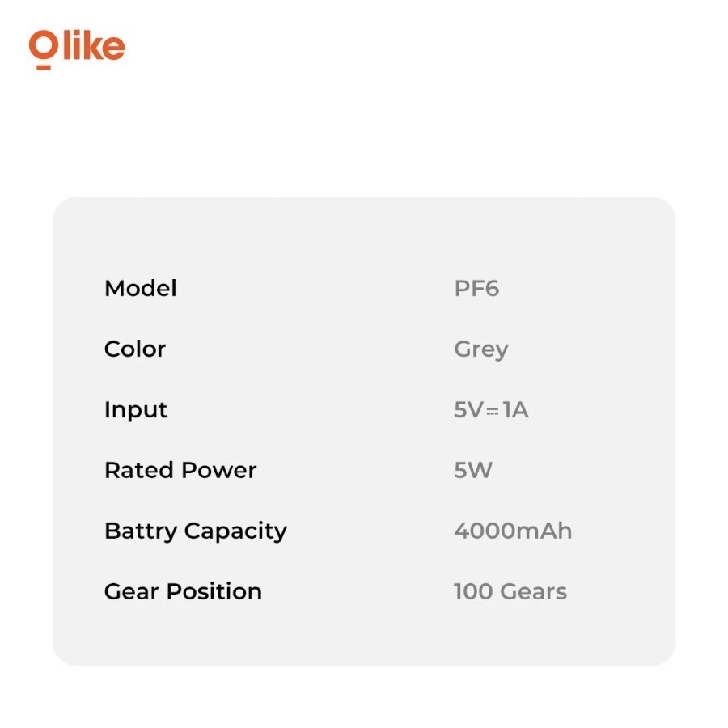Click the Olike brand logo

[x=77, y=48]
